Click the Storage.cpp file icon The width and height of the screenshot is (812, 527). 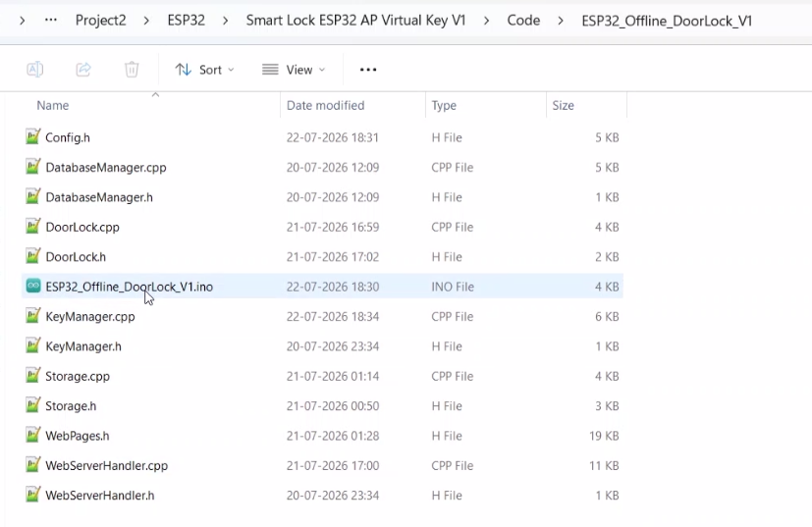point(32,376)
